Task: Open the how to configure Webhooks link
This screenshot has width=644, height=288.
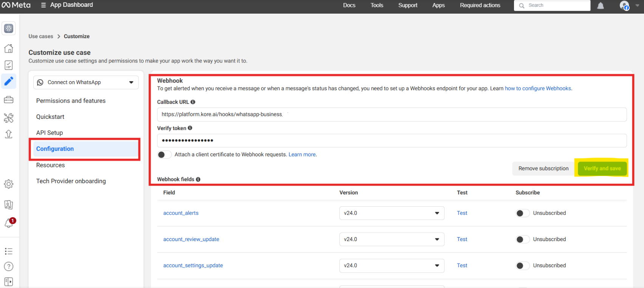Action: click(538, 89)
